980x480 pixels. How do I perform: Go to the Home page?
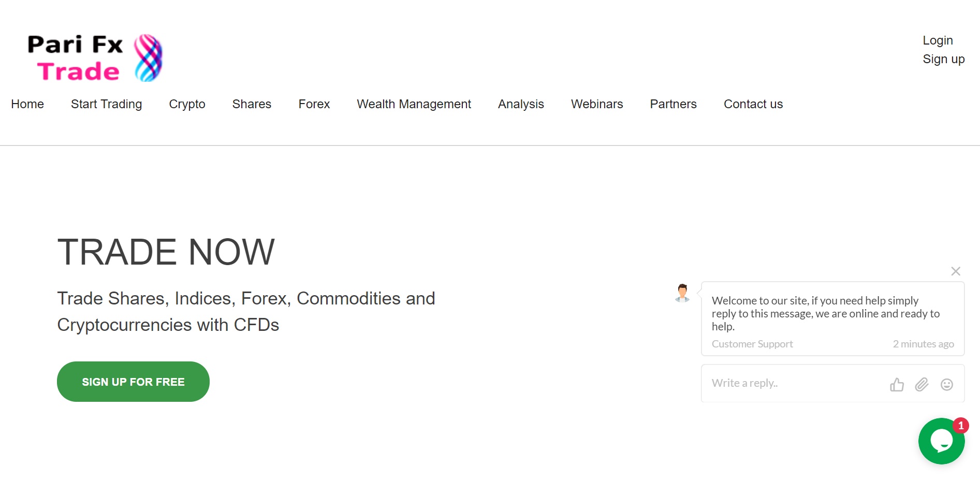click(27, 104)
